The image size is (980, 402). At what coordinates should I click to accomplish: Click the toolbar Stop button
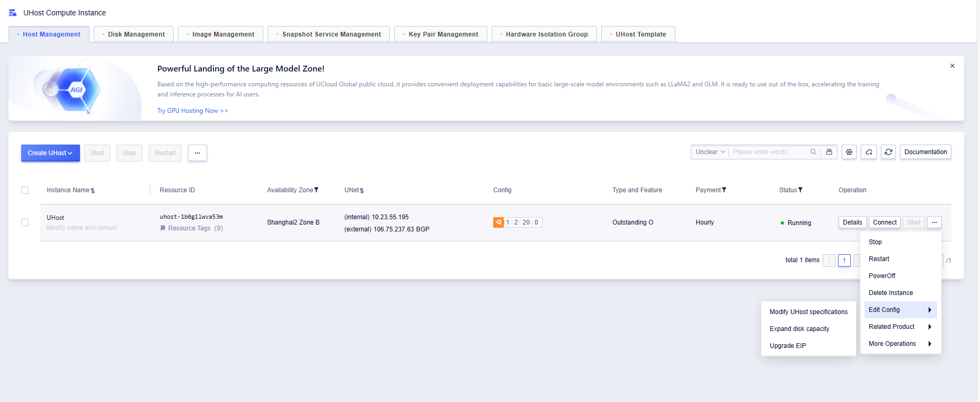point(129,153)
